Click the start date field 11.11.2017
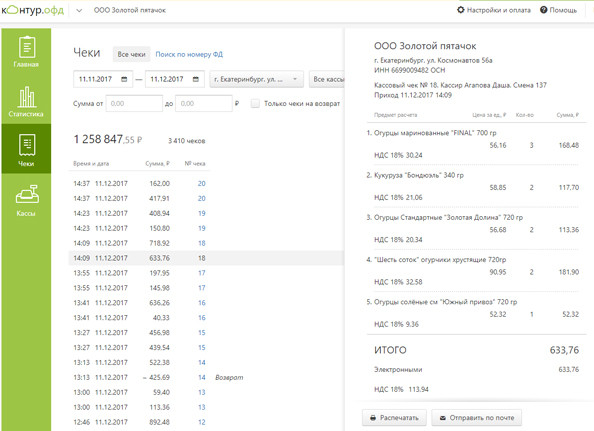Screen dimensions: 594x431 pos(103,79)
